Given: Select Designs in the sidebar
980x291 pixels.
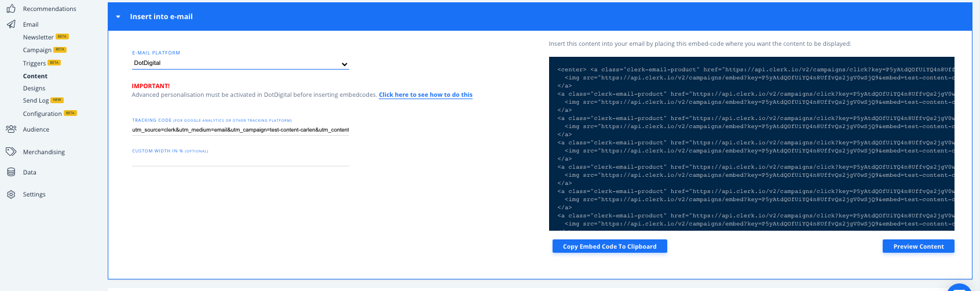Looking at the screenshot, I should (34, 89).
